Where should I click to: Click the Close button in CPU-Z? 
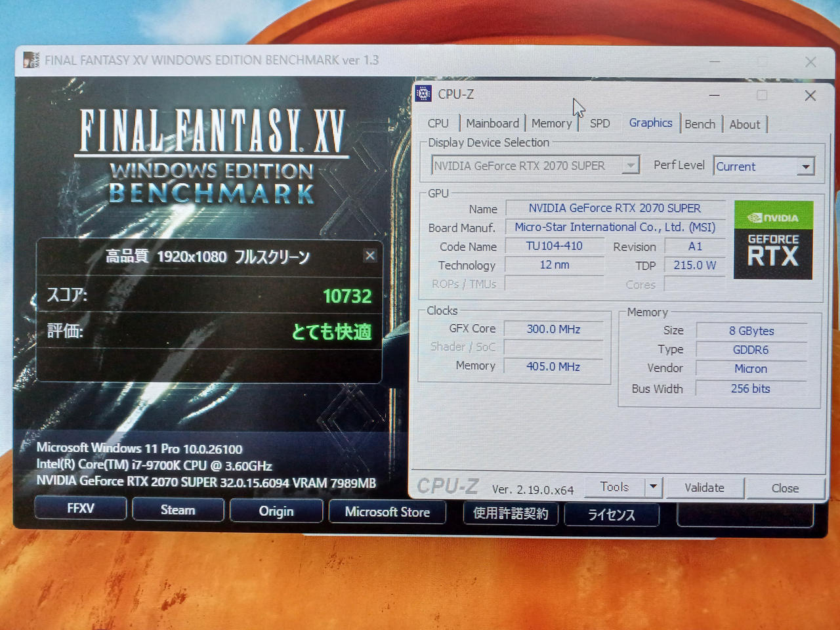click(x=785, y=488)
